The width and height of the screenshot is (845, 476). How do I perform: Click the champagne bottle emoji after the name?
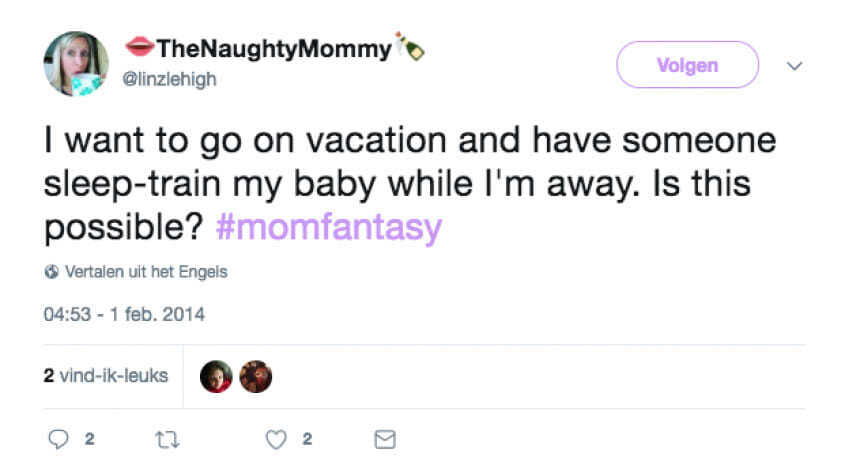409,46
